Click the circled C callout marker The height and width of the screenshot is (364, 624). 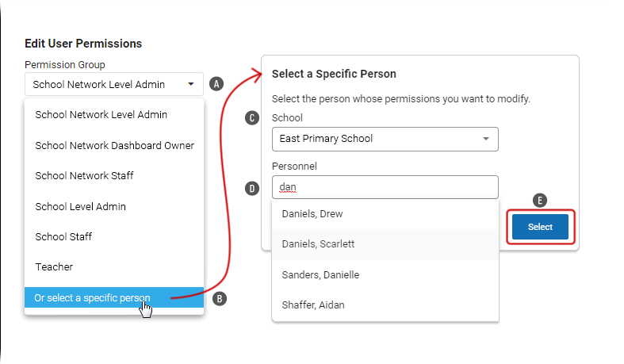[x=252, y=118]
